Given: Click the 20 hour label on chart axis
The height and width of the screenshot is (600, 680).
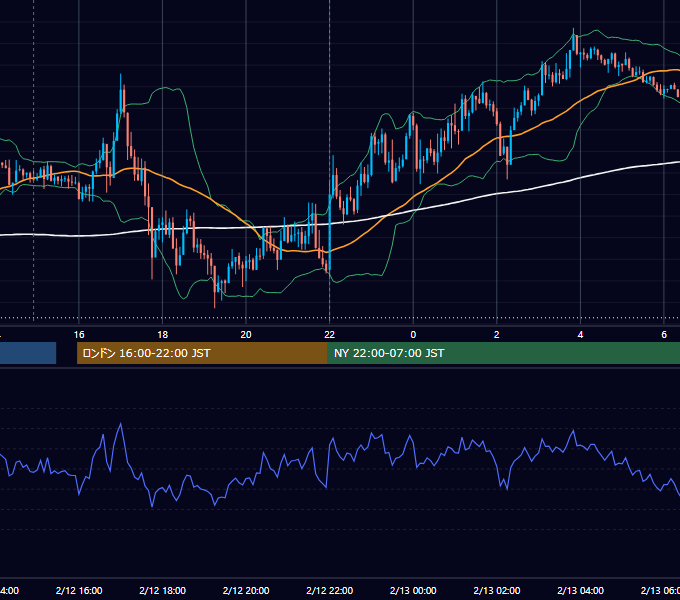Looking at the screenshot, I should tap(246, 335).
